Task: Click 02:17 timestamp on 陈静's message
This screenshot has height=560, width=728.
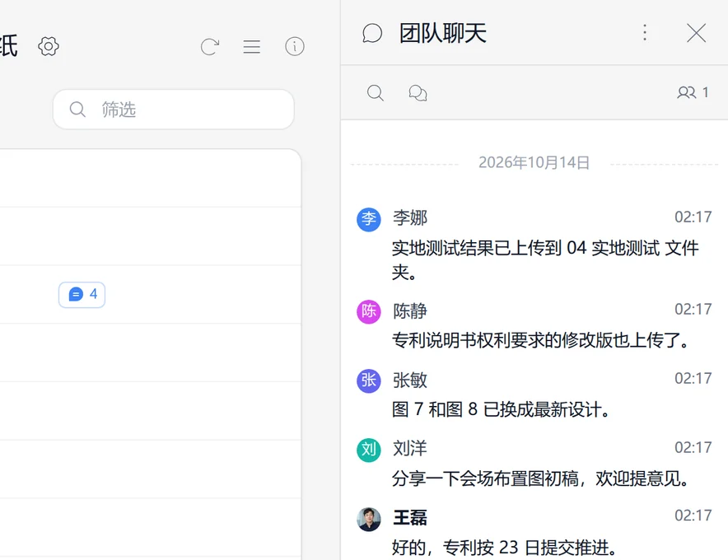Action: point(693,310)
